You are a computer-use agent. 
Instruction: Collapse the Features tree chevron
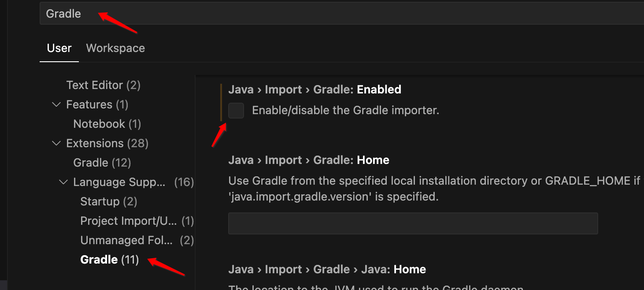tap(56, 104)
